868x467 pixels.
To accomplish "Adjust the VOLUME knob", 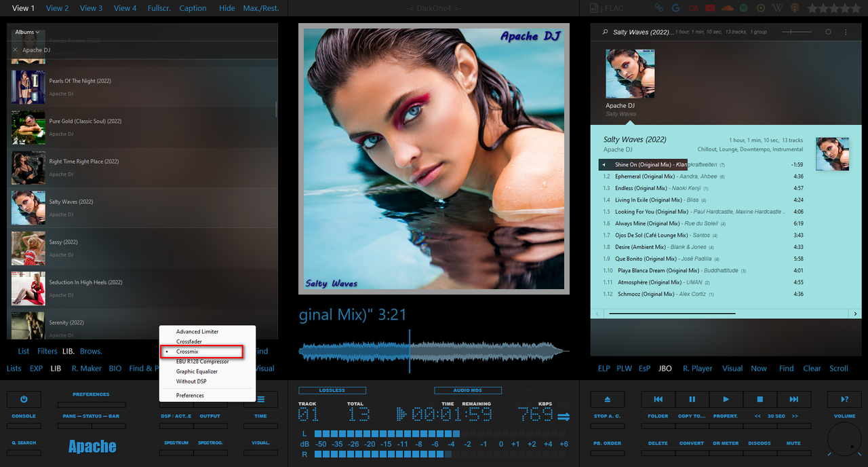I will tap(844, 438).
